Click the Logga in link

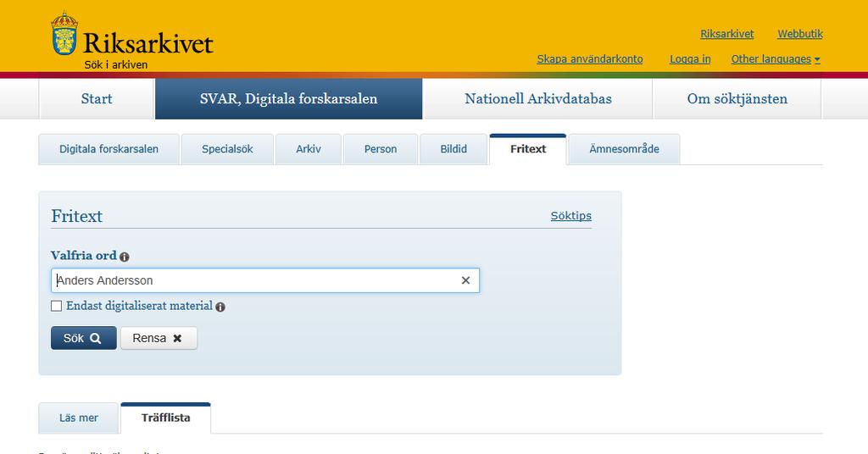(x=690, y=59)
